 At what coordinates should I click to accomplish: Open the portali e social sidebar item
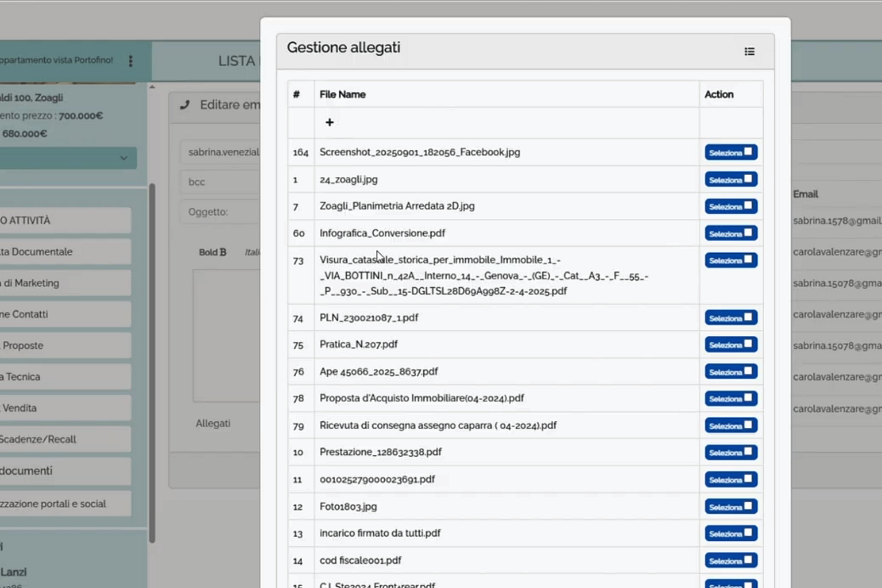(x=65, y=504)
